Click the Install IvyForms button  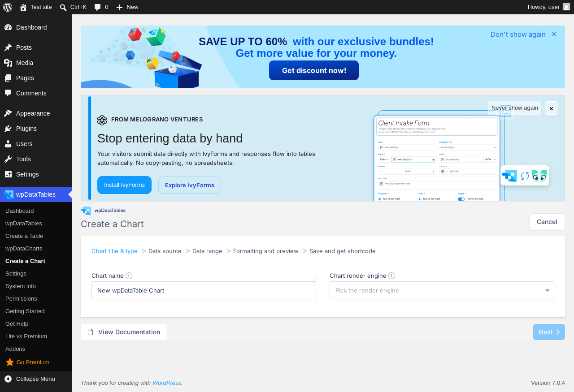pos(124,185)
